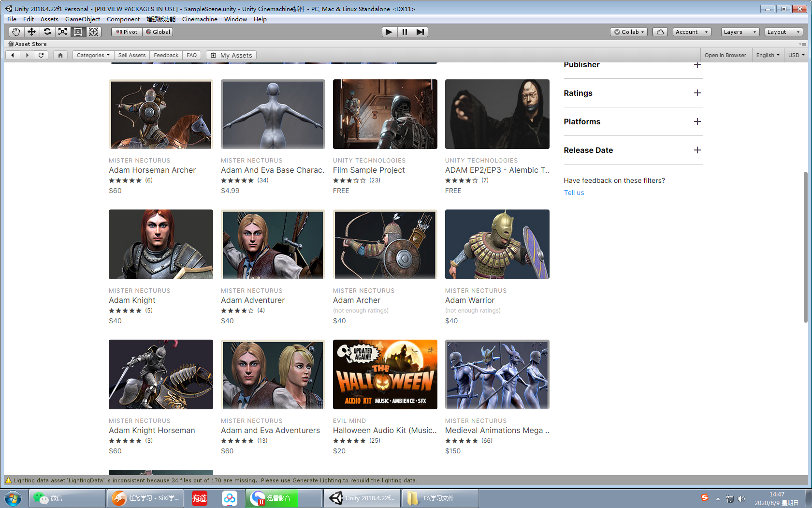Viewport: 812px width, 508px height.
Task: Open Halloween Audio Kit thumbnail
Action: [385, 374]
